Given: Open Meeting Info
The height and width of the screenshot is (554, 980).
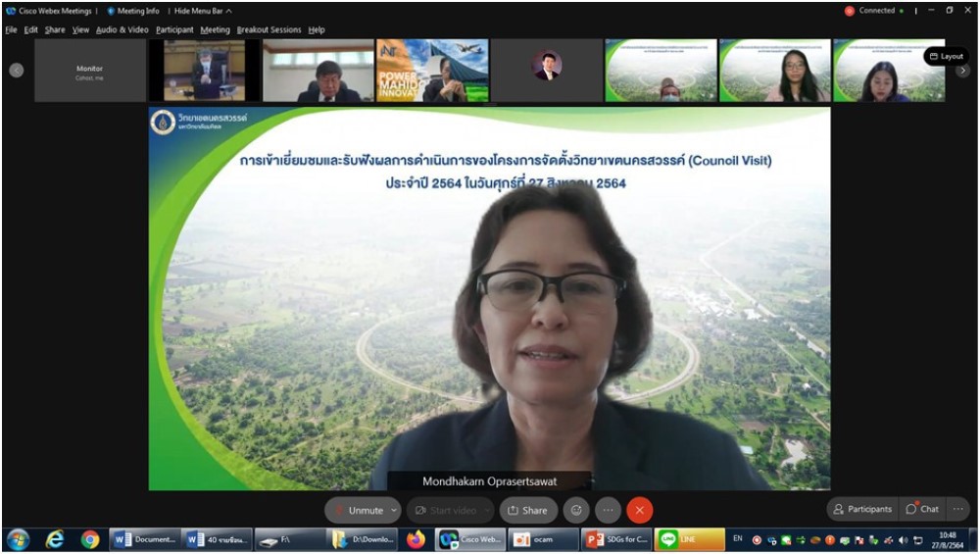Looking at the screenshot, I should [x=133, y=11].
